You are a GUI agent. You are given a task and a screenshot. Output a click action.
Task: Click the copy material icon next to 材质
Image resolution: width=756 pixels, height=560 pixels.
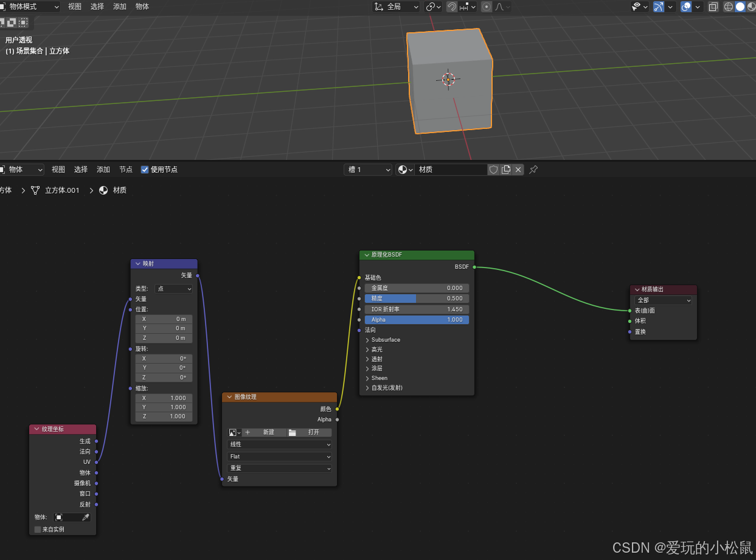[507, 170]
